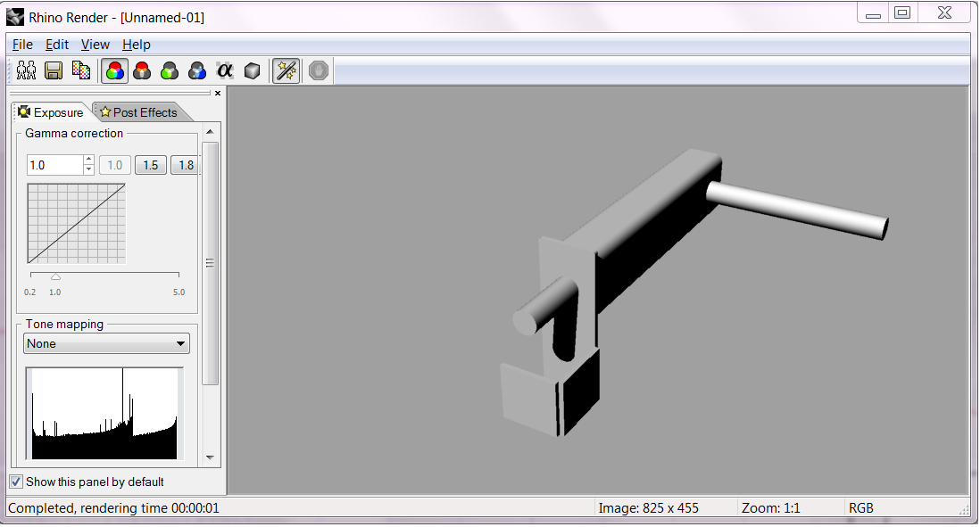Screen dimensions: 980x527
Task: Click the gamma slider thumb
Action: tap(55, 276)
